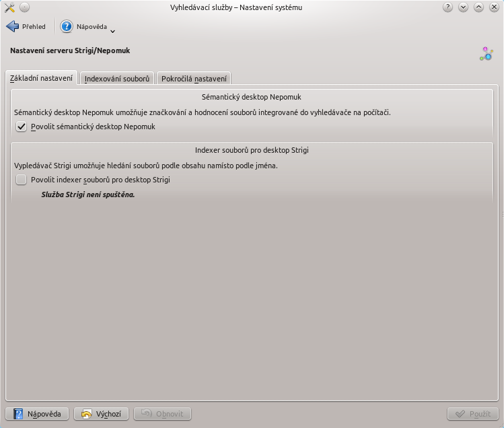Click the round pin button in titlebar
This screenshot has height=428, width=504.
[x=24, y=7]
